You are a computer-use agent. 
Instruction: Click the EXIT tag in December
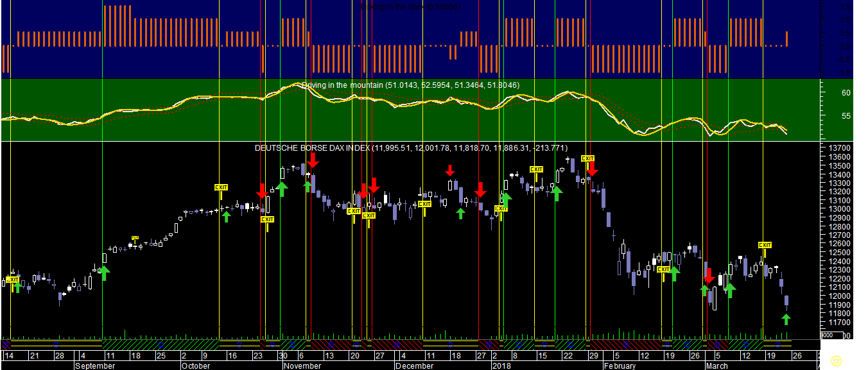click(424, 204)
